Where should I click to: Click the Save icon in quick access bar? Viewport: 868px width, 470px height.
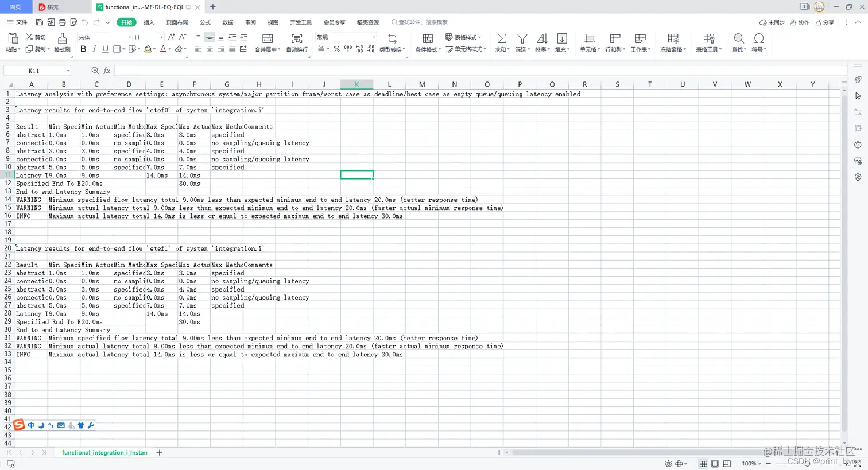[x=39, y=22]
